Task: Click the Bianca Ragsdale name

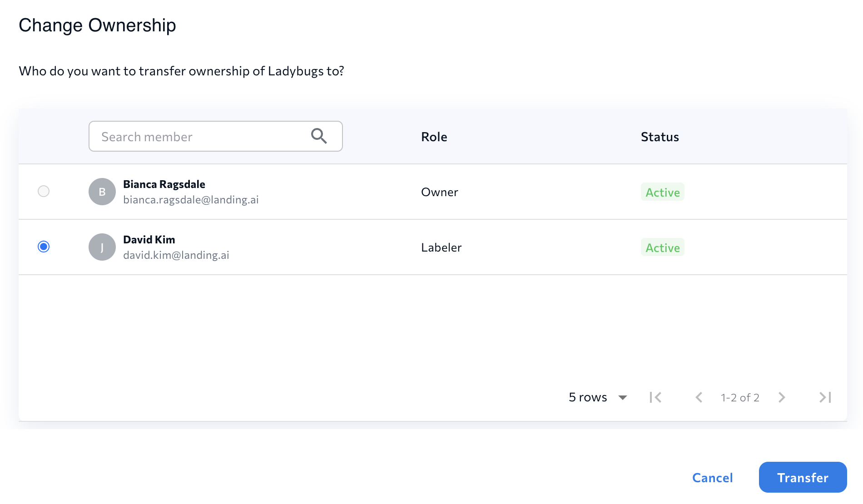Action: pos(164,184)
